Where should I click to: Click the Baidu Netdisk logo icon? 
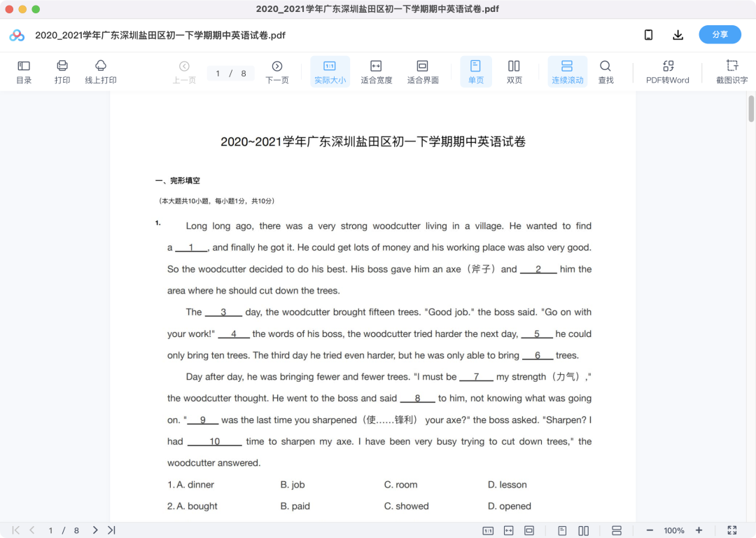click(17, 35)
